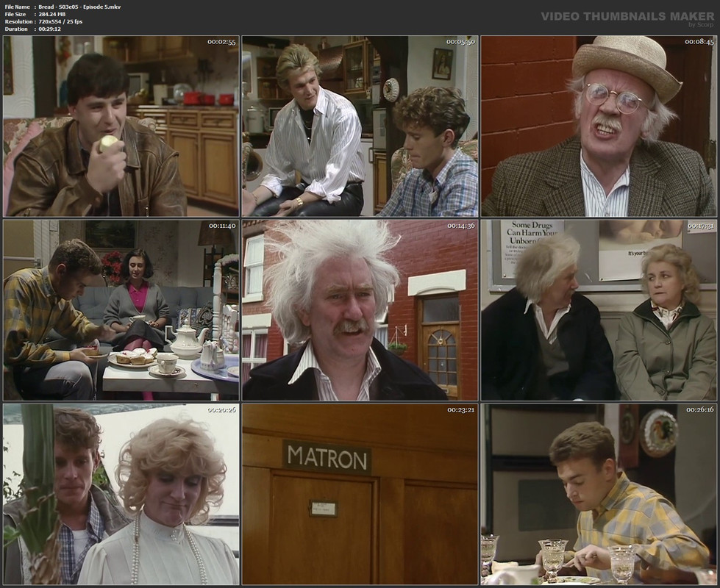Screen dimensions: 720x588
Task: Open the thumbnail at 00:26:16
Action: point(599,495)
